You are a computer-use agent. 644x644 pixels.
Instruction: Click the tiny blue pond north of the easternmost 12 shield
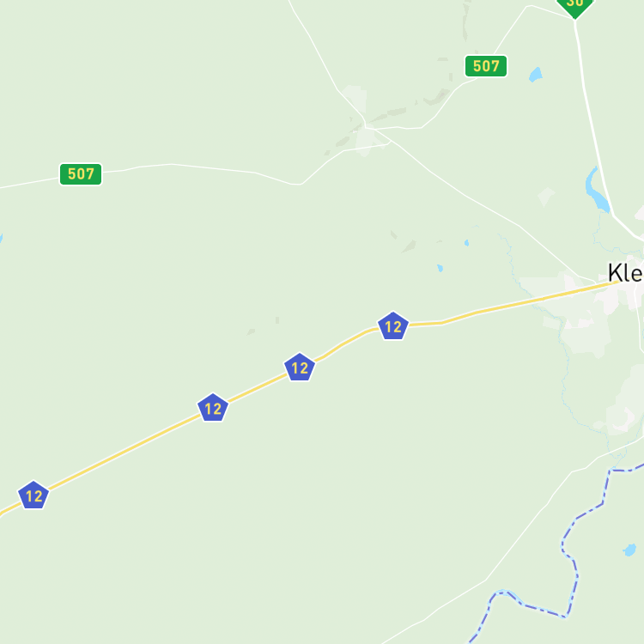pos(440,268)
